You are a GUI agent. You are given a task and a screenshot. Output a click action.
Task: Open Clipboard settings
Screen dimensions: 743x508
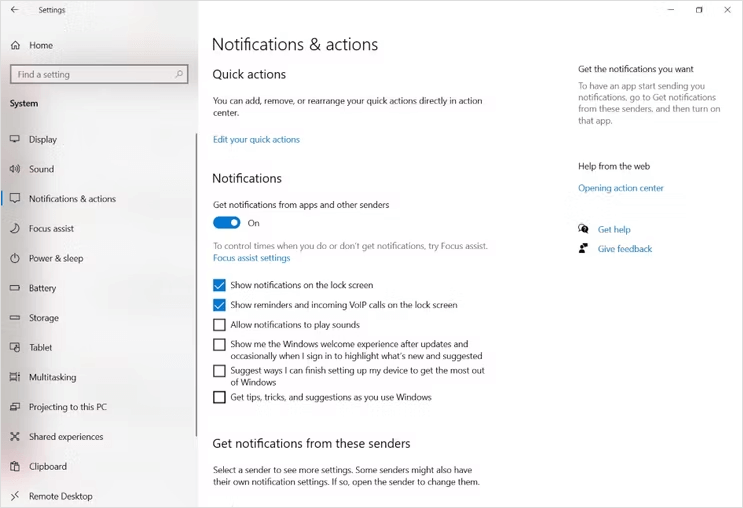[x=48, y=466]
